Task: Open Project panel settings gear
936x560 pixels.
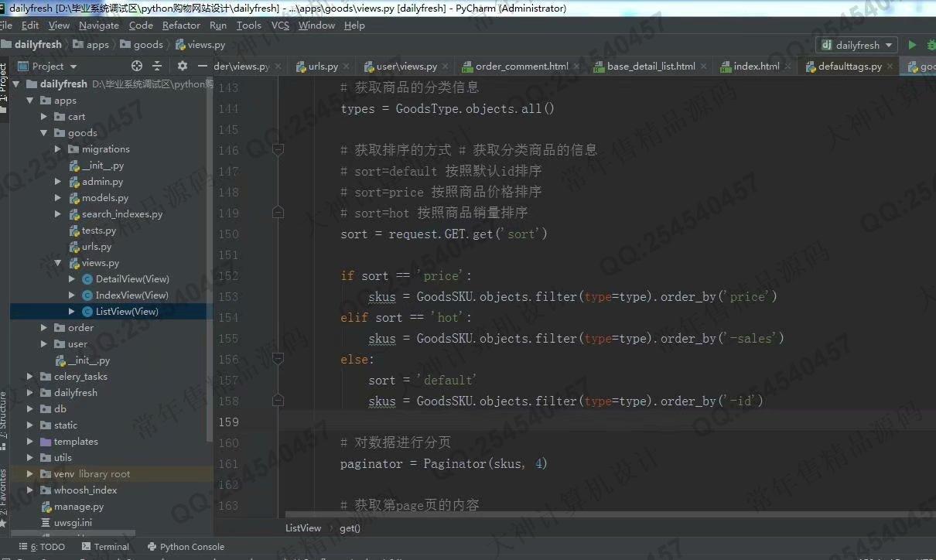Action: click(183, 66)
